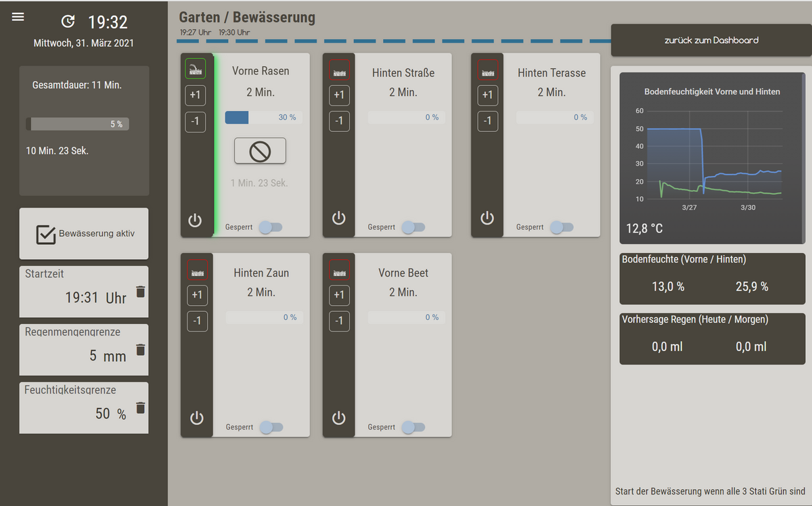Click the Vorne Beet zone title
The width and height of the screenshot is (812, 506).
pos(403,273)
